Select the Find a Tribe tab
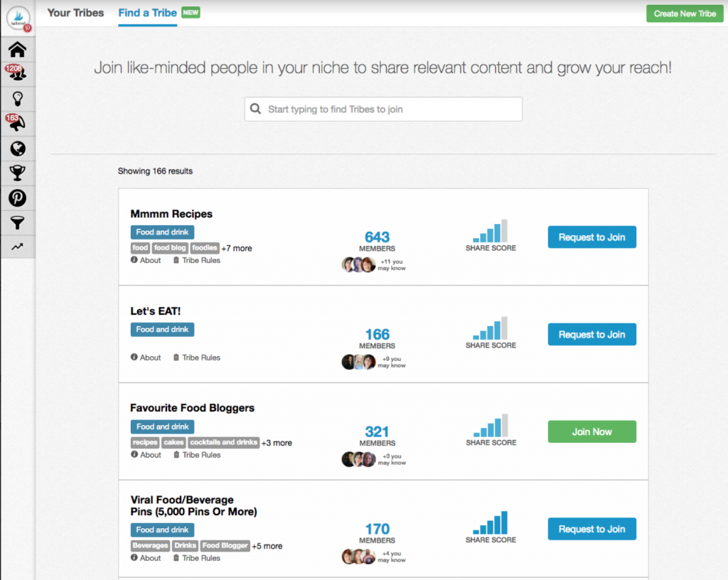This screenshot has height=580, width=728. [x=148, y=13]
